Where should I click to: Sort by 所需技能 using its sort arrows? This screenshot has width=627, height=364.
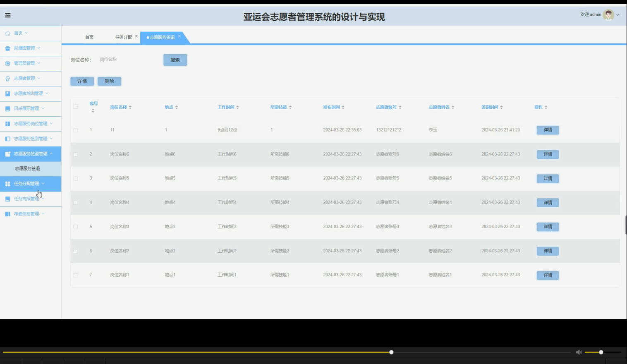pos(290,107)
